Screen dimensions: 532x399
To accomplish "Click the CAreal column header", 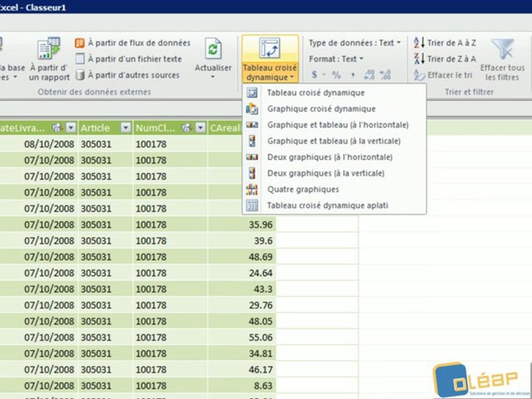I will click(226, 128).
